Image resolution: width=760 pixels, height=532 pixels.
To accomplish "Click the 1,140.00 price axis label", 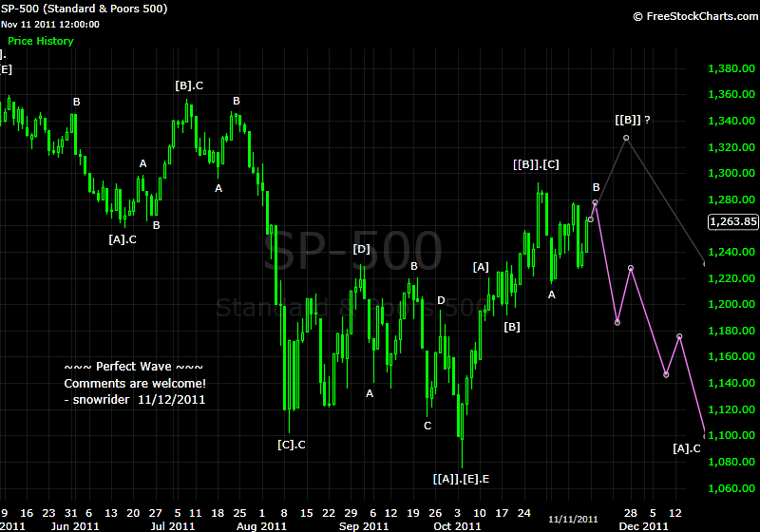I will coord(731,383).
